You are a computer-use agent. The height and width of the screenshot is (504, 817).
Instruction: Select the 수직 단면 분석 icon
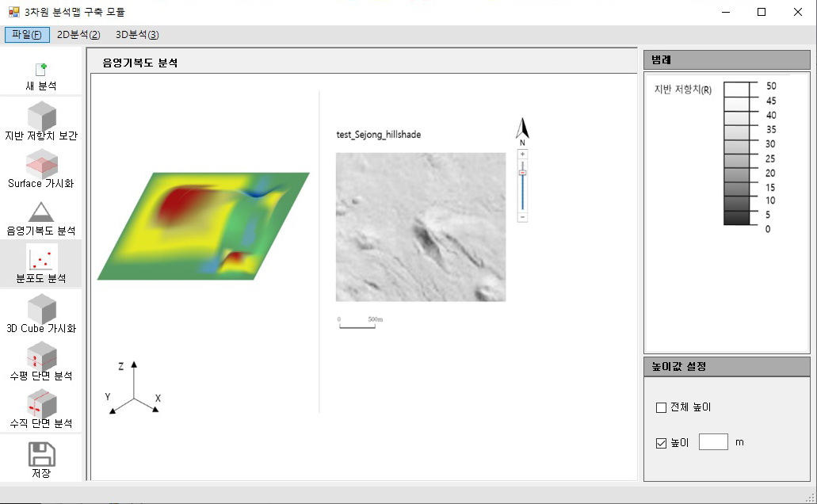tap(41, 403)
